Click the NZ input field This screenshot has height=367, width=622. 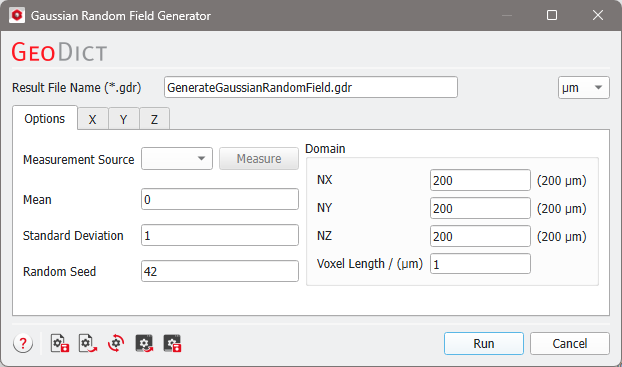[x=480, y=236]
